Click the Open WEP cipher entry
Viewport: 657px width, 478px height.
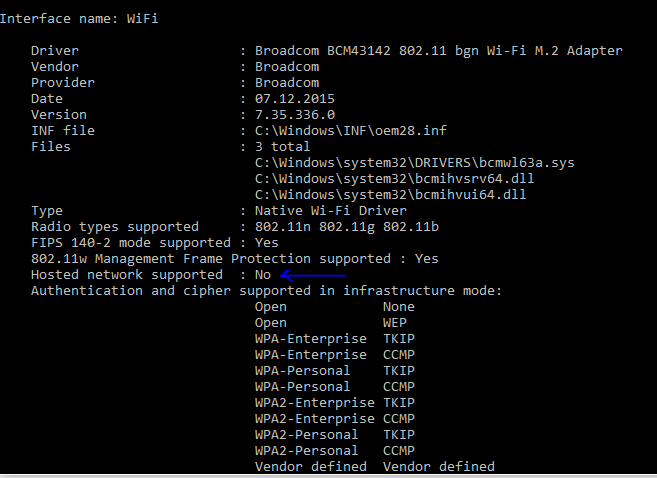click(x=331, y=323)
